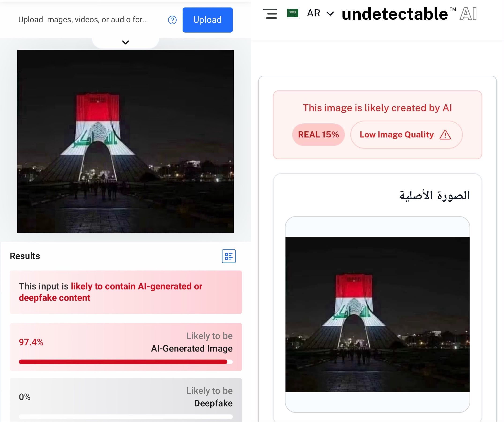This screenshot has height=422, width=504.
Task: Click the likely created by AI message
Action: click(377, 108)
